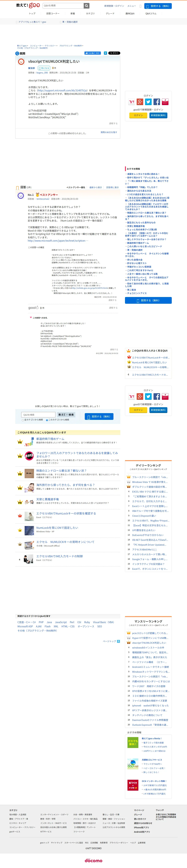Click the header Q&A search field
Image resolution: width=187 pixels, height=868 pixels.
(63, 6)
